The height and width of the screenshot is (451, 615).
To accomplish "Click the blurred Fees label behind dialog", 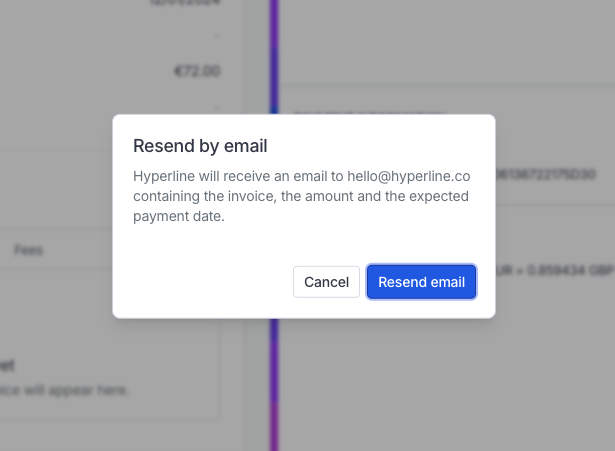I will click(28, 250).
